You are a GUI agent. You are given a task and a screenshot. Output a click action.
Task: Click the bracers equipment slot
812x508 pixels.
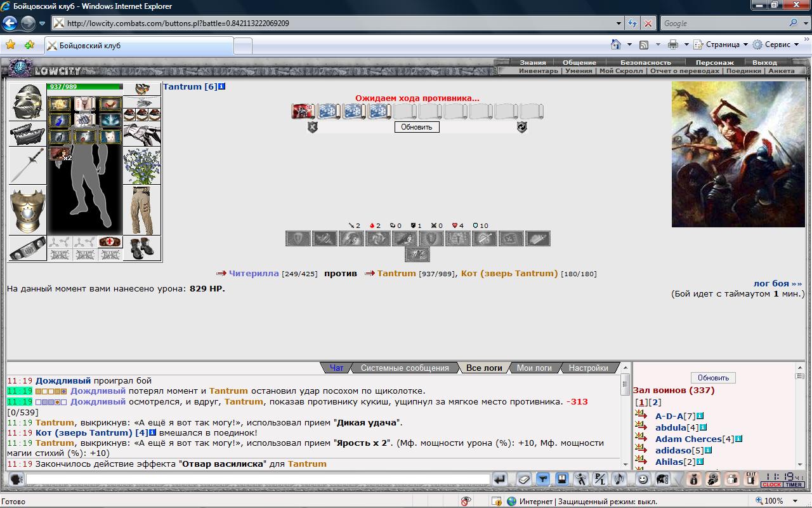coord(28,134)
